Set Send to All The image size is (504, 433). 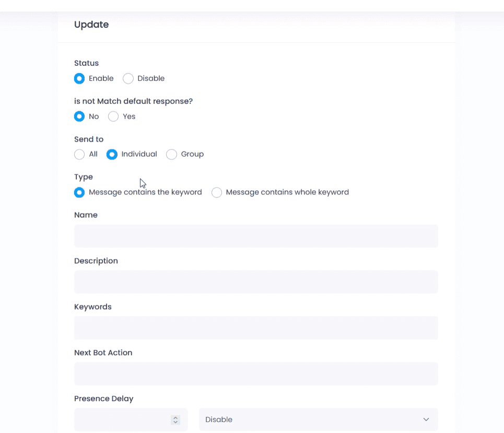tap(79, 154)
